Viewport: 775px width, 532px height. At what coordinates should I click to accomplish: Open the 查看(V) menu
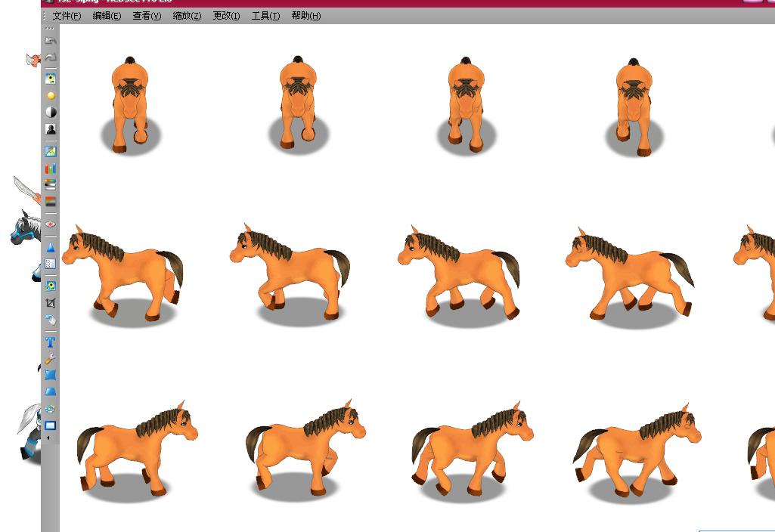point(147,16)
